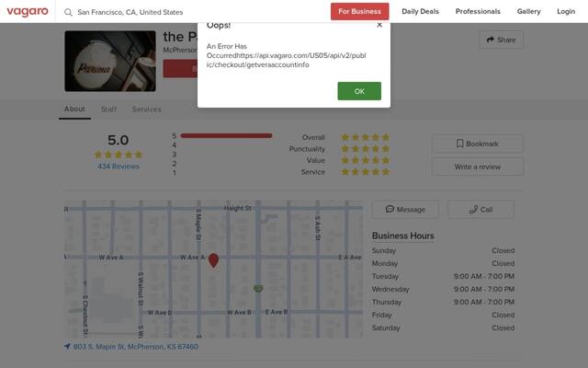The height and width of the screenshot is (368, 588).
Task: Click the stars under 5.0 rating
Action: click(x=119, y=155)
